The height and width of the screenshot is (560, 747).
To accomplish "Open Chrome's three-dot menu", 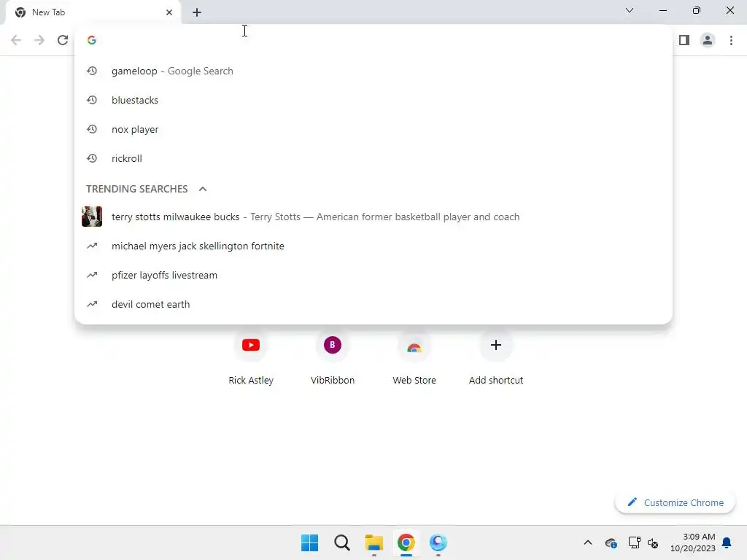I will [731, 40].
